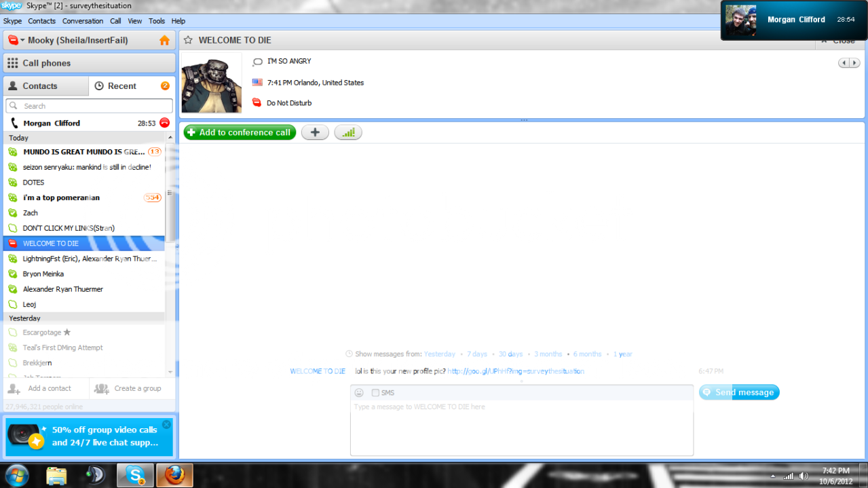Click the Call phones dial pad icon

pos(13,63)
